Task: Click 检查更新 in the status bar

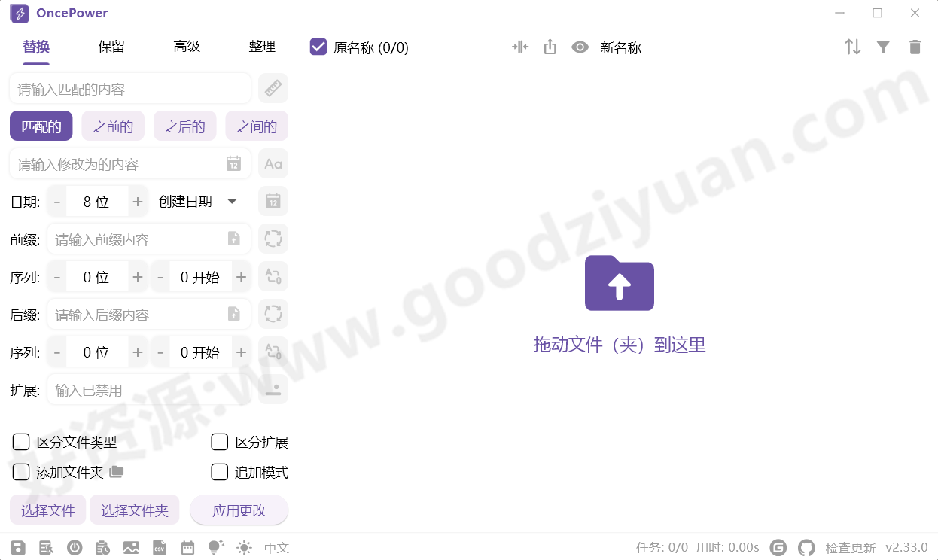Action: click(x=850, y=547)
